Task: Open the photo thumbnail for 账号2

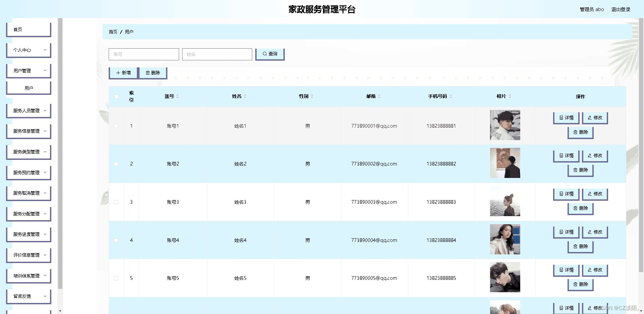Action: [x=505, y=163]
